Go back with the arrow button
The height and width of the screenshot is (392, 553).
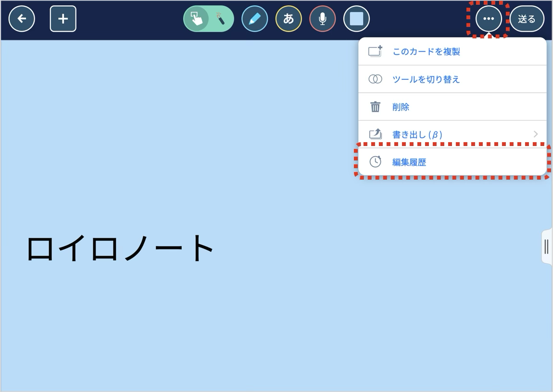22,19
